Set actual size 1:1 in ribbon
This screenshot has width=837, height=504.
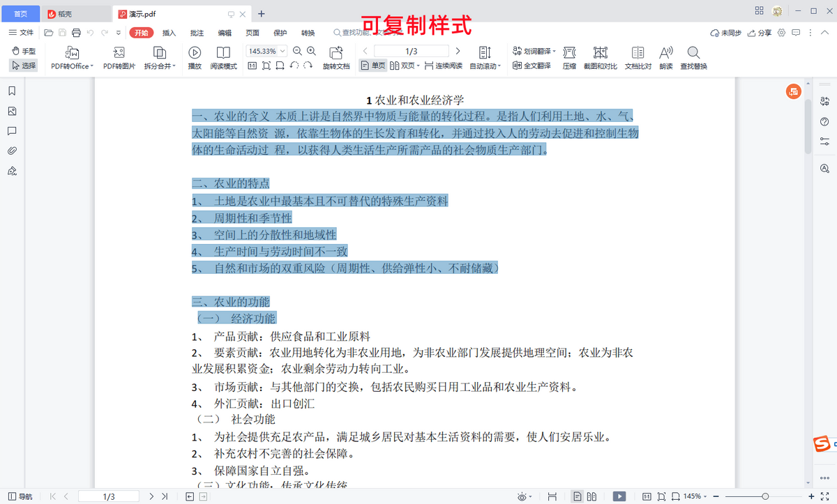point(252,66)
